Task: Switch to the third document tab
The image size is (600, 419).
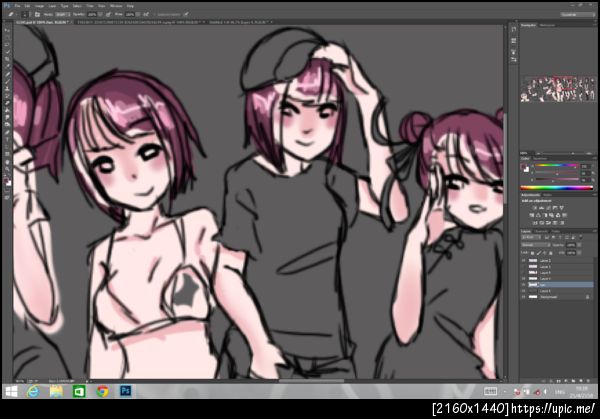Action: (240, 22)
